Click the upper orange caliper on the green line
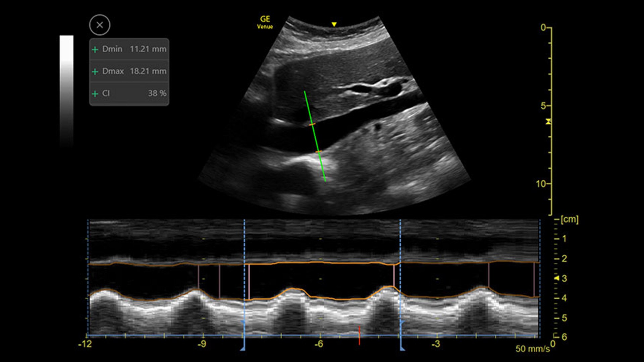The image size is (644, 362). click(312, 124)
